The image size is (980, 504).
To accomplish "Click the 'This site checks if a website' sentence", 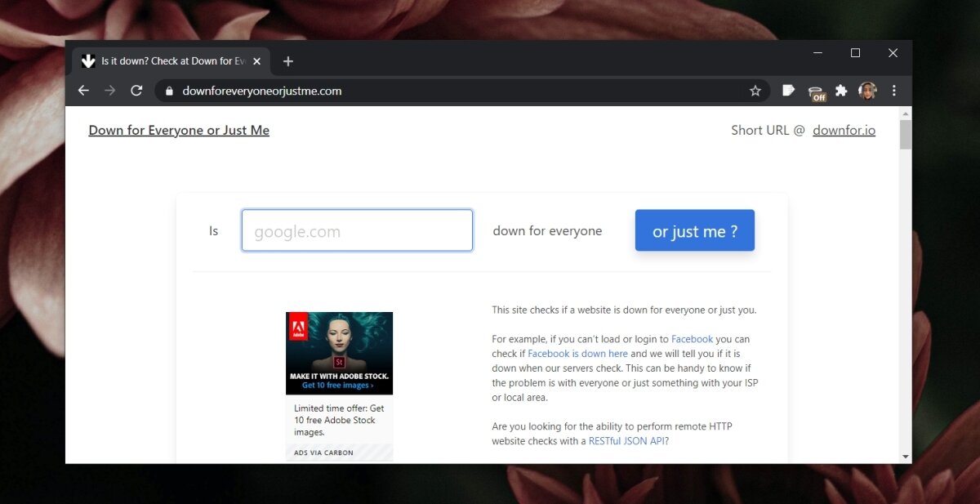I will point(624,310).
